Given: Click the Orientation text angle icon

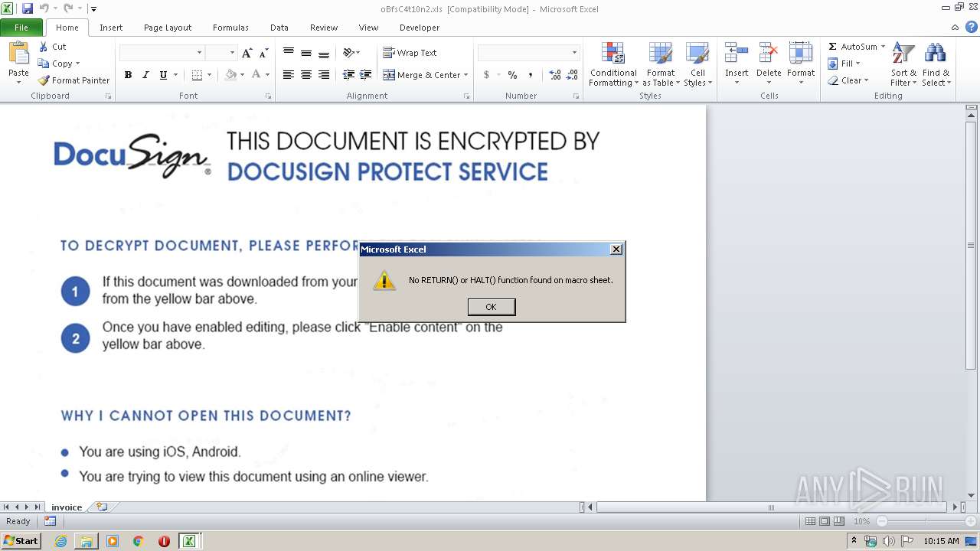Looking at the screenshot, I should pyautogui.click(x=349, y=53).
